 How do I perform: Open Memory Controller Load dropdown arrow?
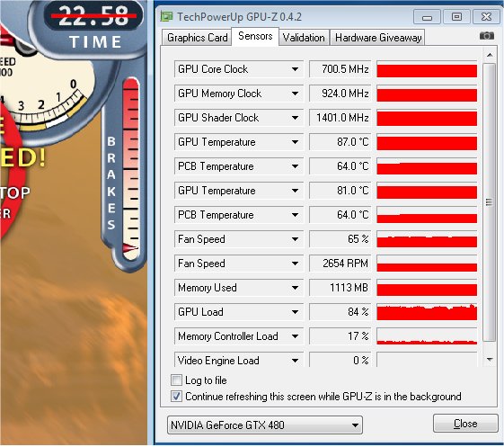295,336
